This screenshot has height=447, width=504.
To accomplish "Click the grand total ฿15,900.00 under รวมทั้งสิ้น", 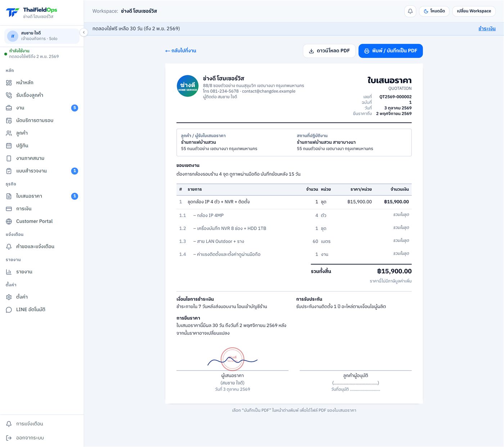I will [394, 271].
